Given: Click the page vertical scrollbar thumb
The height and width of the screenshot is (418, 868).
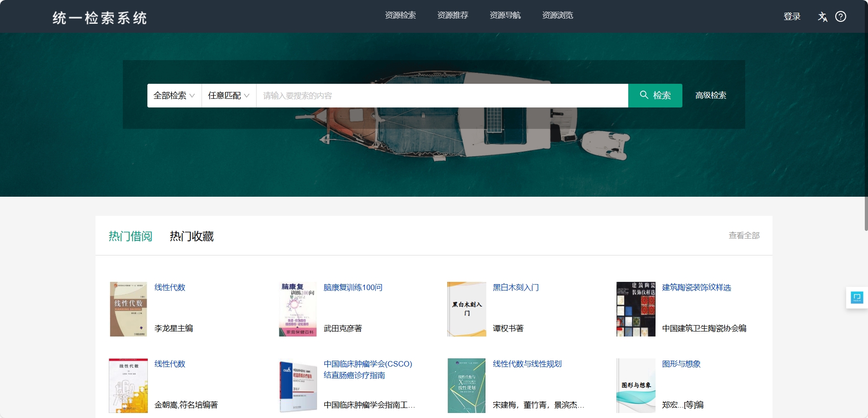Looking at the screenshot, I should [x=866, y=213].
